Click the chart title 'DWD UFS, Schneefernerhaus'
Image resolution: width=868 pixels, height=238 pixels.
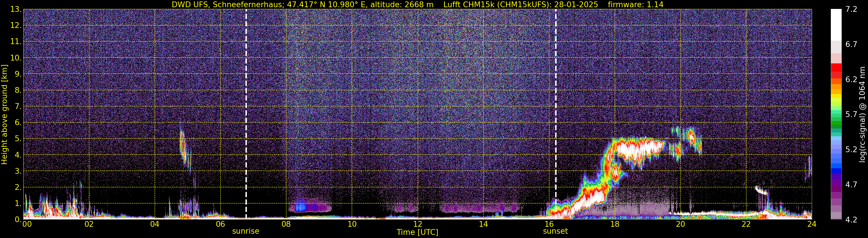(228, 5)
